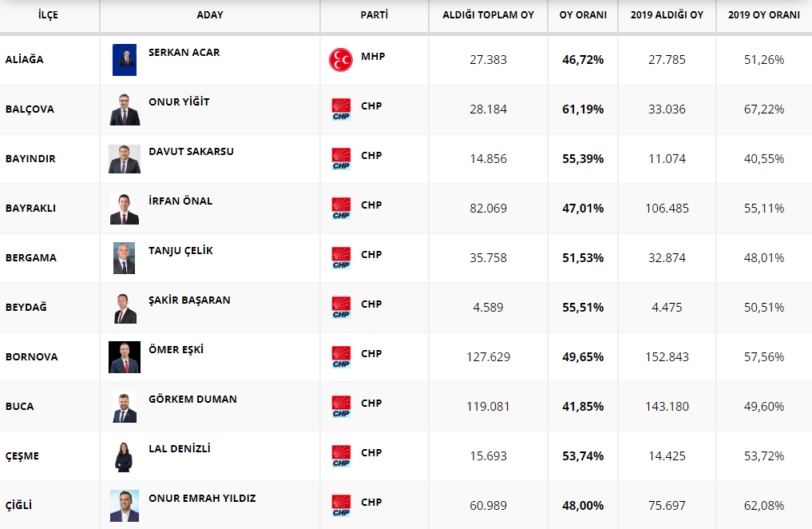Click the İLÇE column header
The width and height of the screenshot is (812, 529).
click(48, 15)
